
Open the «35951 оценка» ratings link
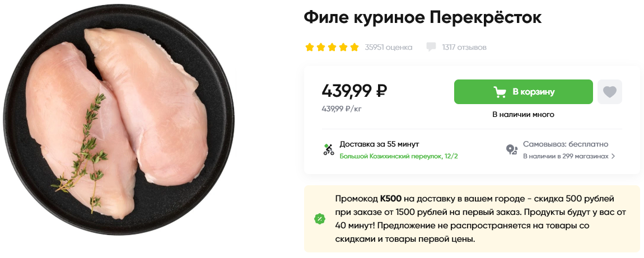click(389, 47)
